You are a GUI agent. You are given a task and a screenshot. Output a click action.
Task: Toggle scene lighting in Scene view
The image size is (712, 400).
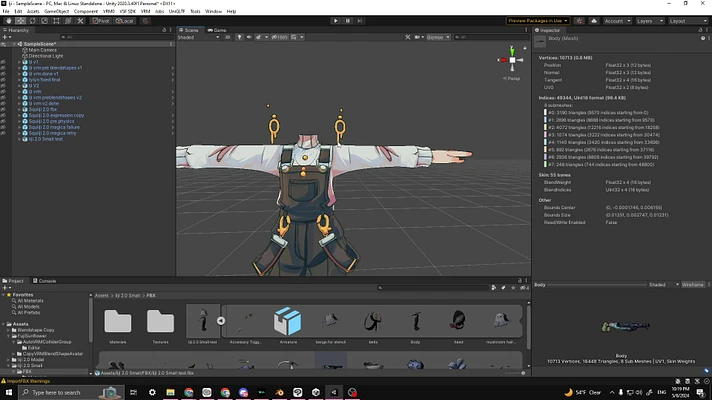point(241,37)
